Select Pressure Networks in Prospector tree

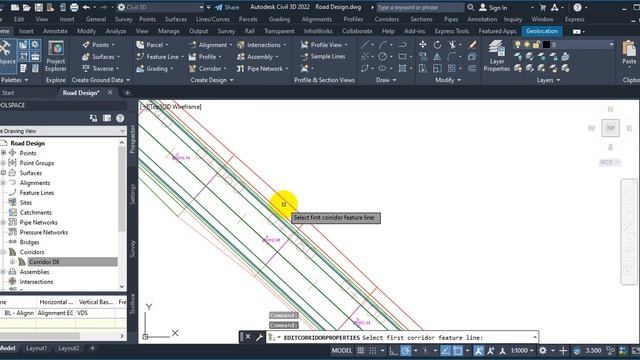pos(44,232)
